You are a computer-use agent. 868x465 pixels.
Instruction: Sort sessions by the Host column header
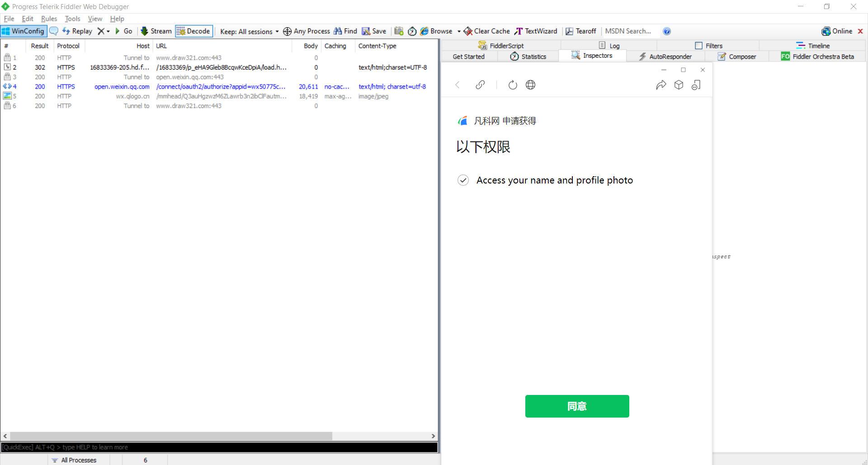[x=118, y=46]
